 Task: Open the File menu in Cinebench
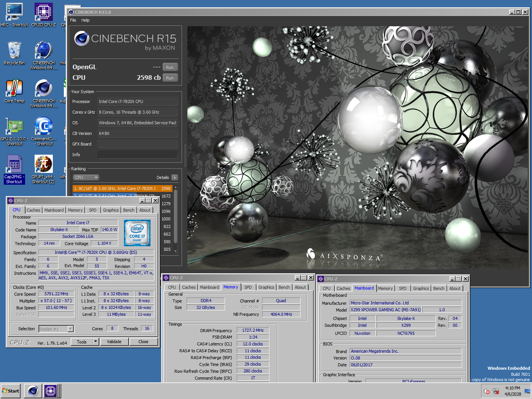coord(73,20)
